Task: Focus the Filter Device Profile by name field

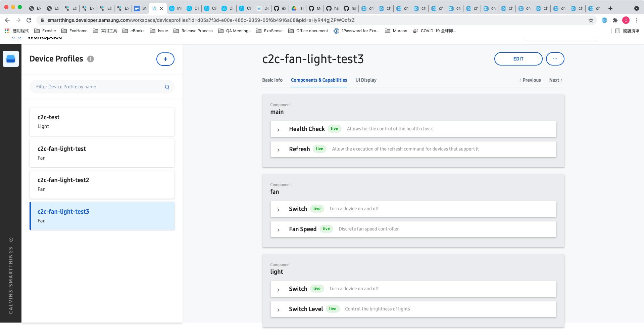Action: point(102,87)
